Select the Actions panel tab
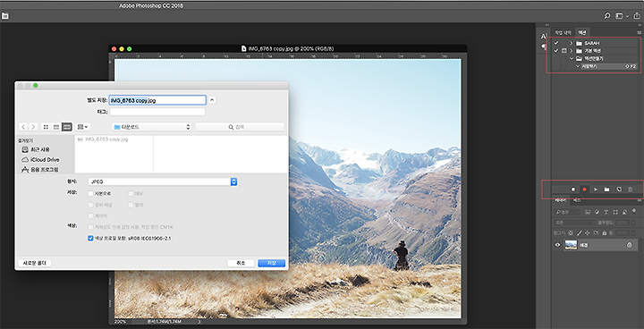 point(582,32)
